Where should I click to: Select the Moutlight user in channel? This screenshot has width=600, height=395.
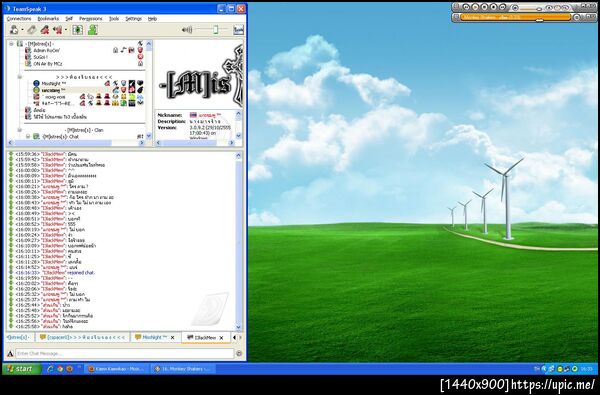click(x=54, y=83)
